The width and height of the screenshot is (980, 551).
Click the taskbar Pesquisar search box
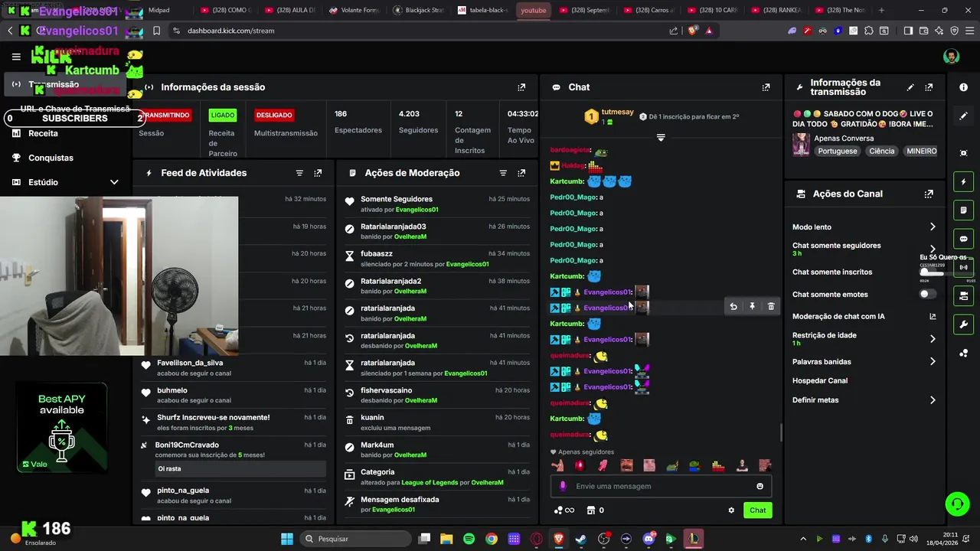(x=354, y=539)
